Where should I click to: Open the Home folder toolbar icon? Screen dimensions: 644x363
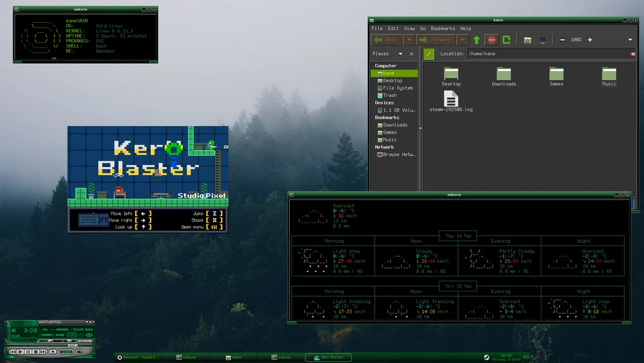click(x=528, y=39)
